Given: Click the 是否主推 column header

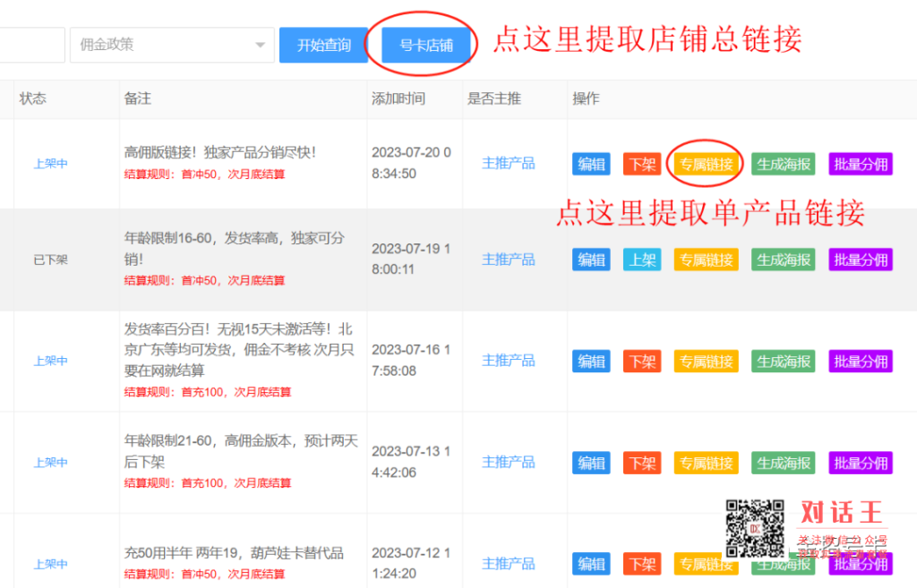Looking at the screenshot, I should click(x=493, y=98).
